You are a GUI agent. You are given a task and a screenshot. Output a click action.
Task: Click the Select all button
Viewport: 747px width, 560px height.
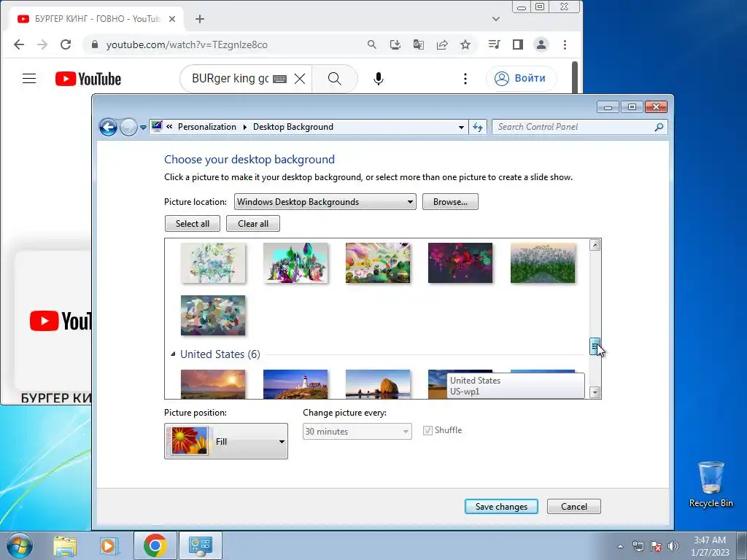193,224
